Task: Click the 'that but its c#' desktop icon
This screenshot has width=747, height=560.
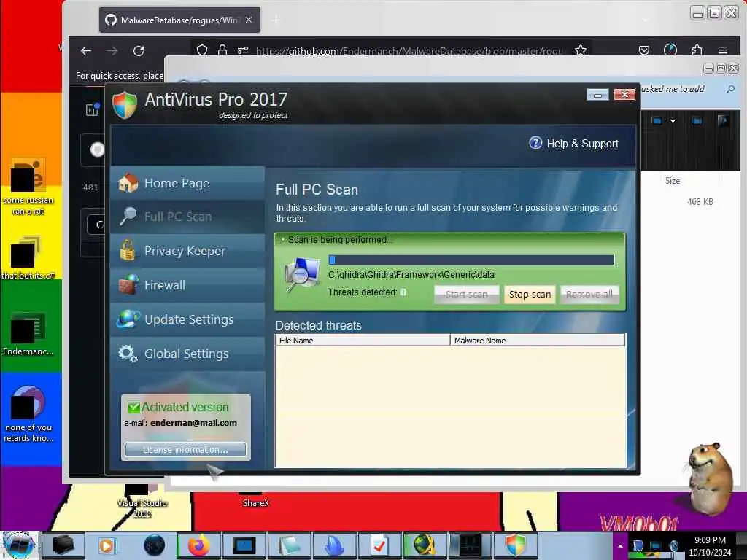Action: (28, 257)
